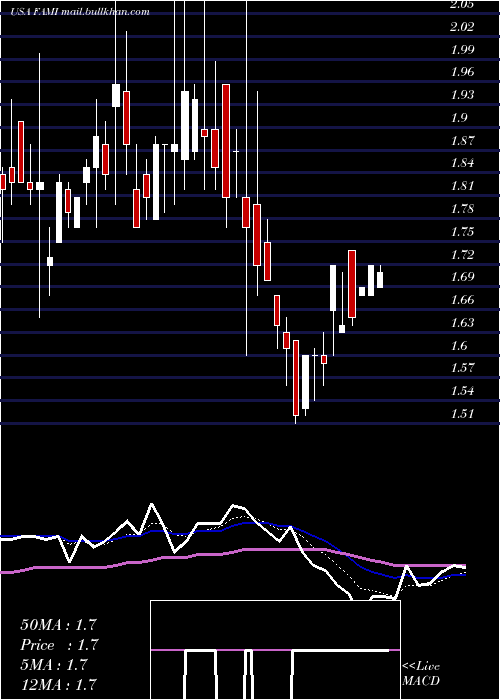The height and width of the screenshot is (700, 500).
Task: Click the '<<Live MACD' label
Action: pyautogui.click(x=421, y=674)
